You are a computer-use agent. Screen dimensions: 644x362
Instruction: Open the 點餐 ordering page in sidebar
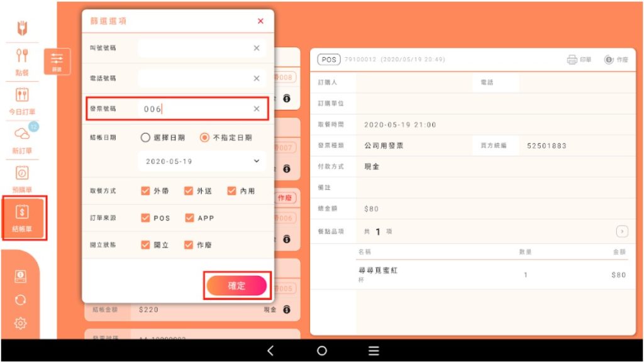pos(22,61)
